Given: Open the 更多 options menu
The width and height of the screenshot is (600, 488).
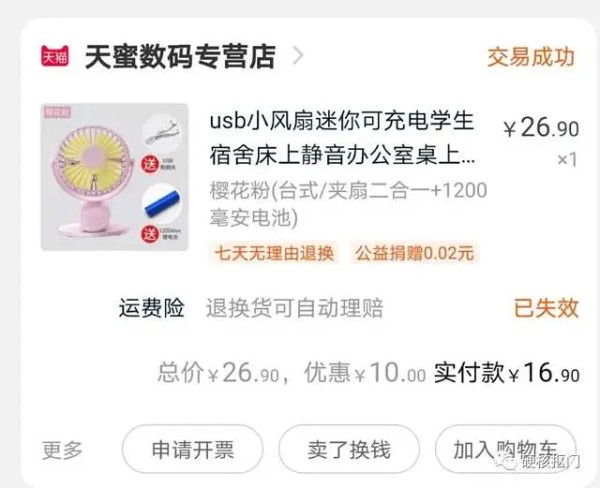Looking at the screenshot, I should point(62,449).
